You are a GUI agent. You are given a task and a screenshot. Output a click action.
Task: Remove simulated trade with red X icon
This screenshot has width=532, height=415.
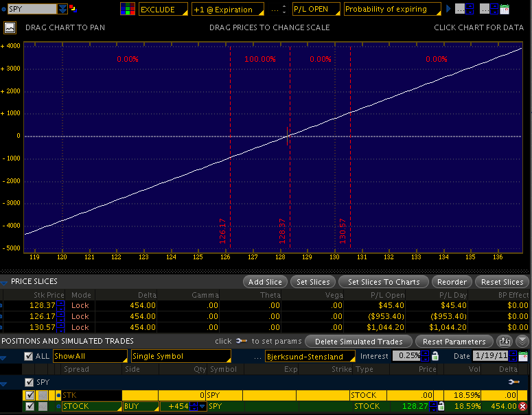[x=523, y=407]
